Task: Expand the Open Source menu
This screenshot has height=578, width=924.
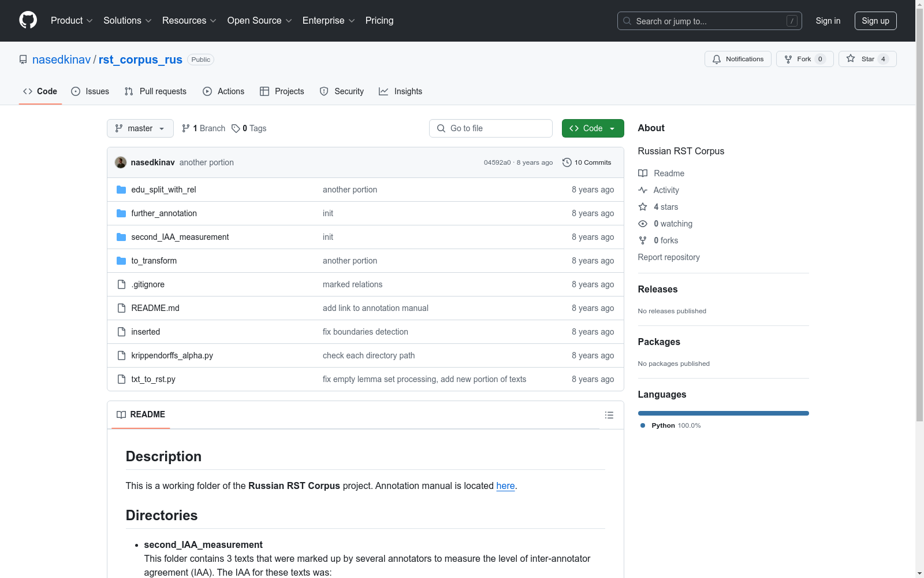Action: 260,20
